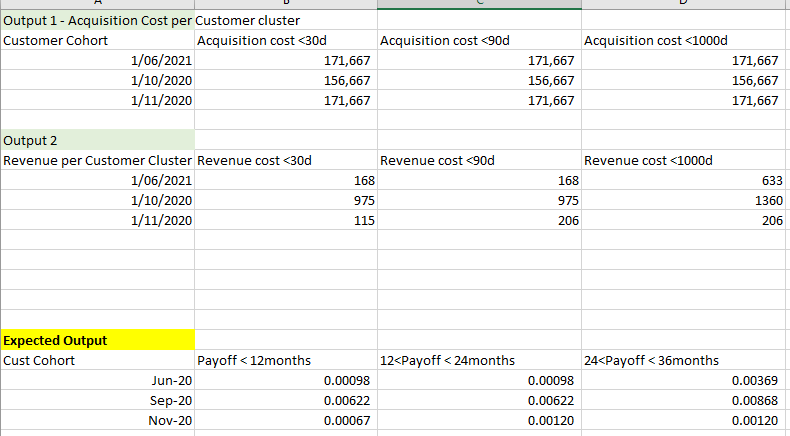Screen dimensions: 790x436
Task: Select the Sep-20 cohort cell
Action: (x=98, y=400)
